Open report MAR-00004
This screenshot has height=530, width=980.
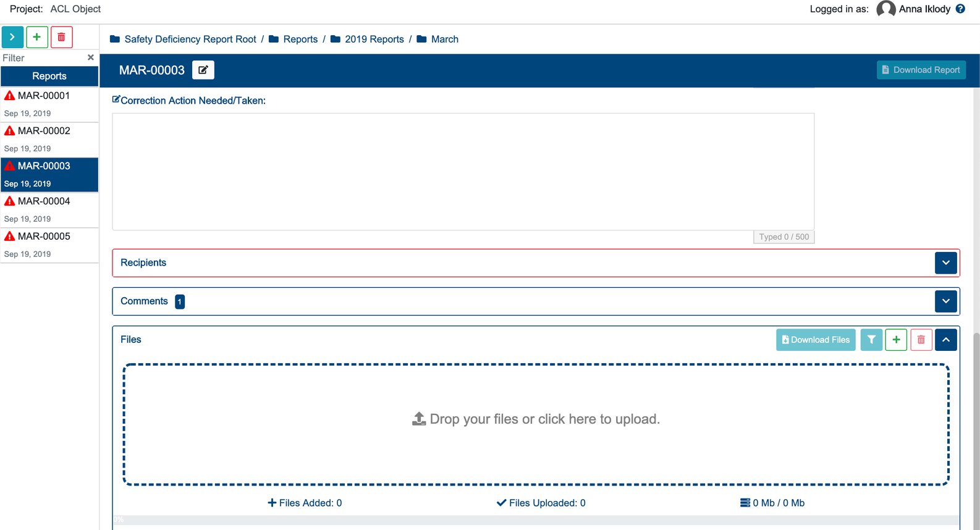pos(49,210)
